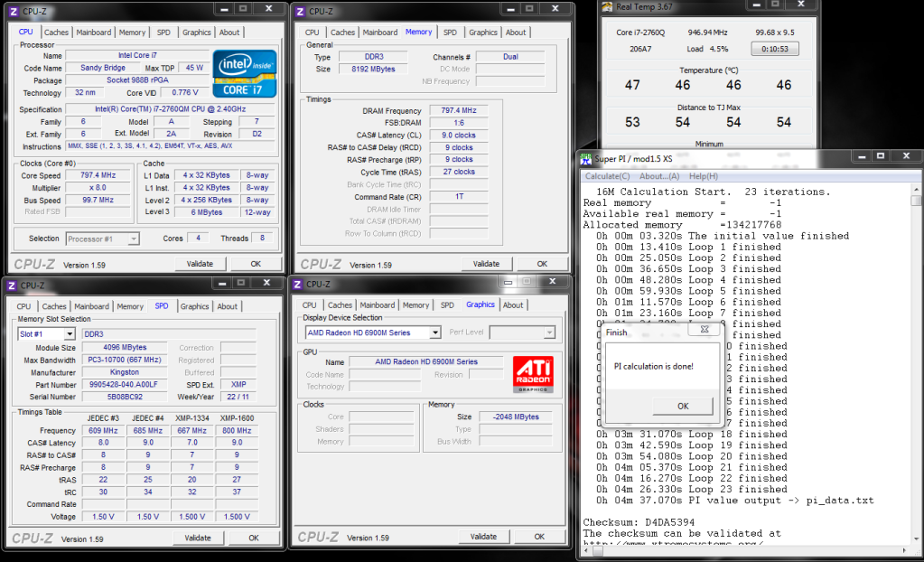Switch to Mainboard tab in the Processor info window
The height and width of the screenshot is (562, 924).
point(93,33)
